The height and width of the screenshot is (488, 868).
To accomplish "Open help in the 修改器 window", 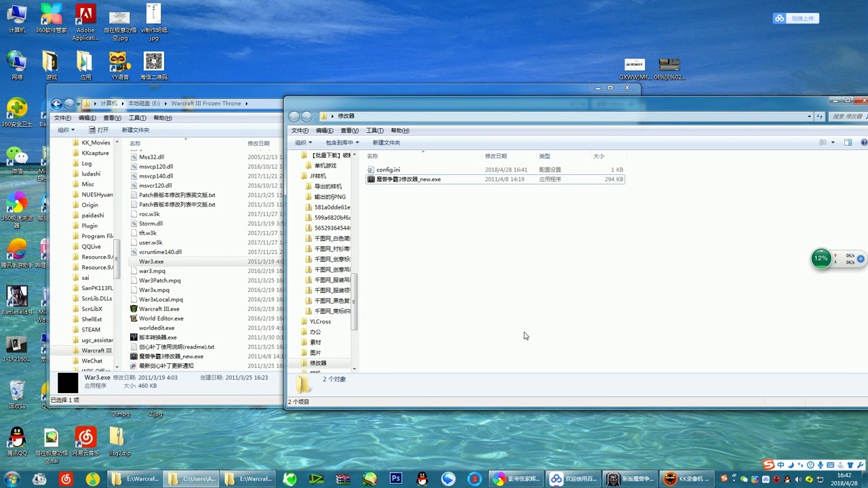I will pyautogui.click(x=864, y=142).
